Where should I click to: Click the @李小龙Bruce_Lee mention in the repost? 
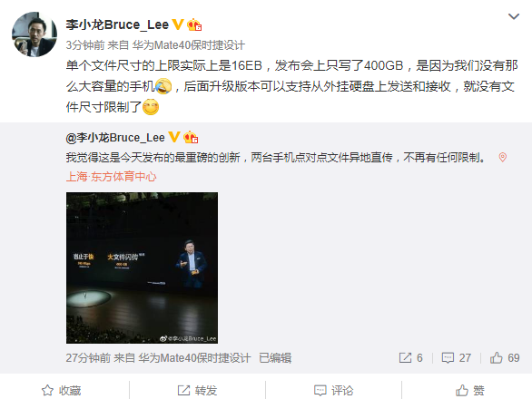(115, 138)
